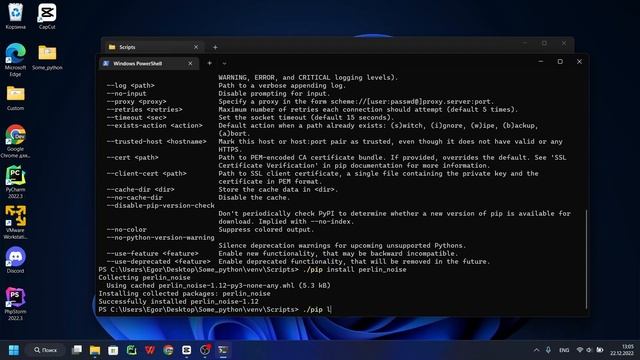
Task: Click the microphone tray icon
Action: pos(548,350)
